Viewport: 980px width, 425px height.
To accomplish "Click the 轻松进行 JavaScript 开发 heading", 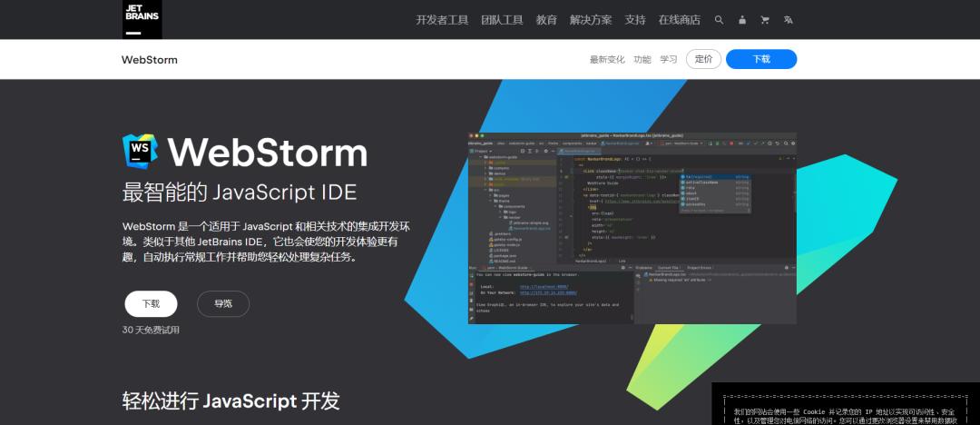I will pyautogui.click(x=230, y=401).
